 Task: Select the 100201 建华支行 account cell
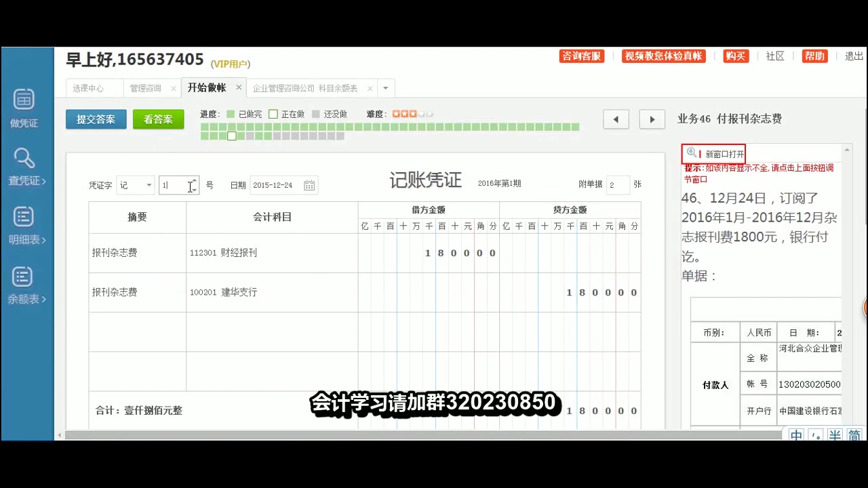[x=272, y=292]
